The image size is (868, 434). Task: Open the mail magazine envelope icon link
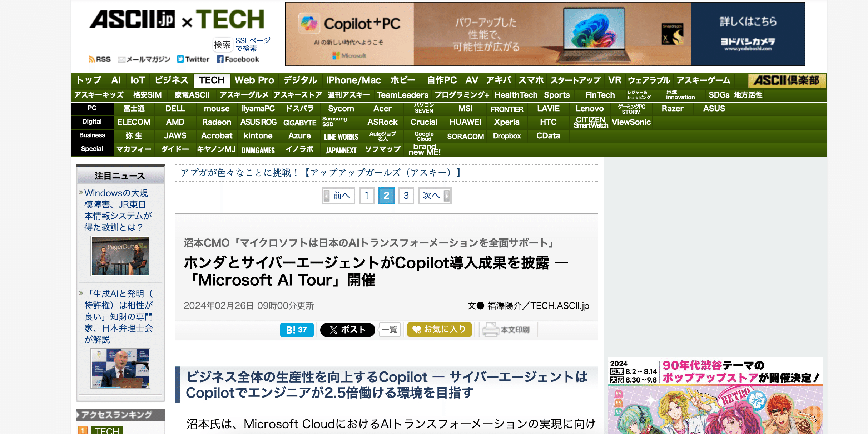[121, 59]
